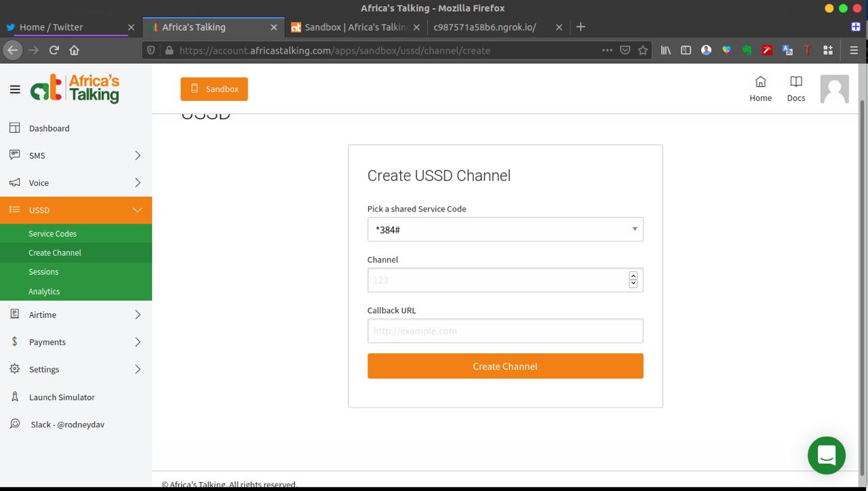This screenshot has height=491, width=868.
Task: Open Slack - @rodneydav link
Action: pyautogui.click(x=76, y=424)
